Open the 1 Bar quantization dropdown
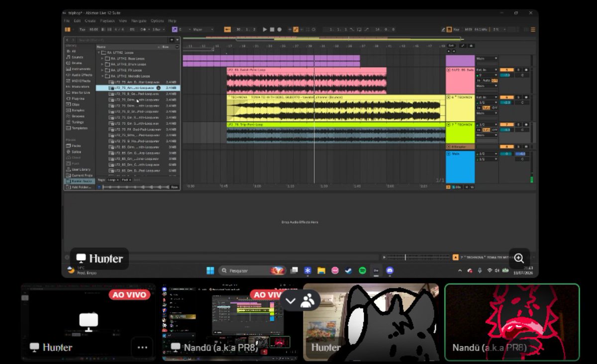The height and width of the screenshot is (364, 597). click(158, 30)
